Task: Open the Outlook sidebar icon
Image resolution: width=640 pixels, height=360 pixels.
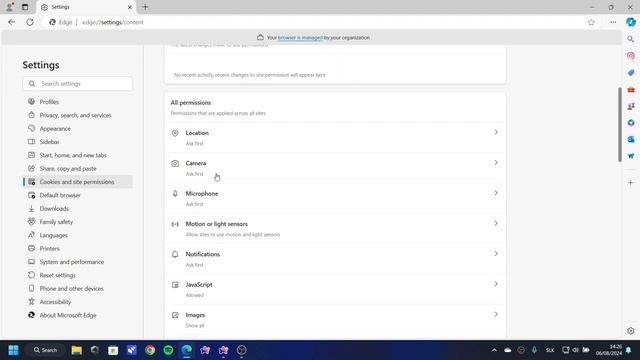Action: (631, 140)
